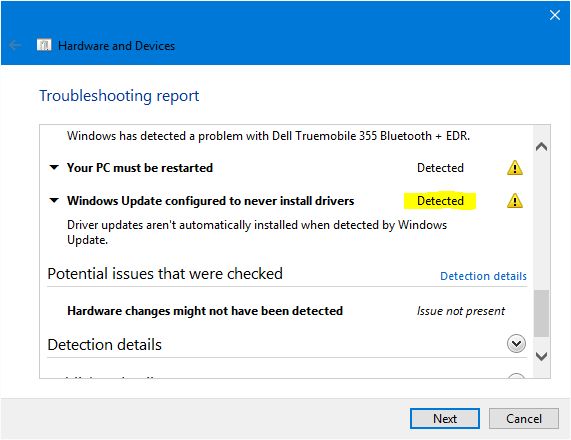Click the scrollbar down arrow
571x440 pixels.
542,356
